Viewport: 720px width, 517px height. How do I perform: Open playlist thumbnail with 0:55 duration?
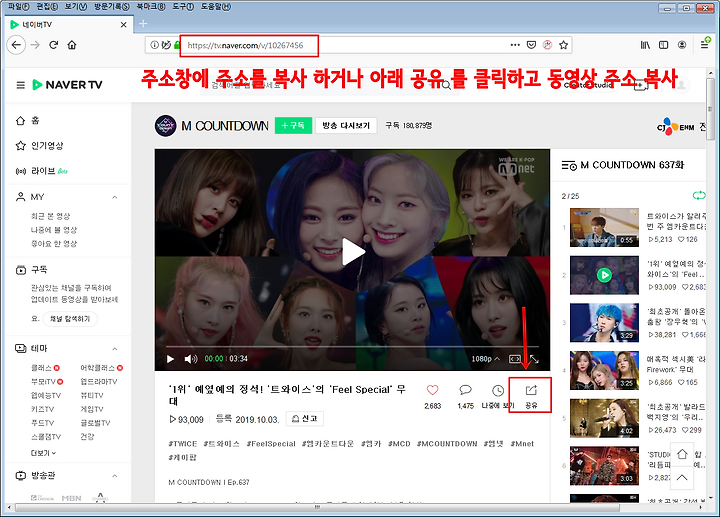[604, 227]
